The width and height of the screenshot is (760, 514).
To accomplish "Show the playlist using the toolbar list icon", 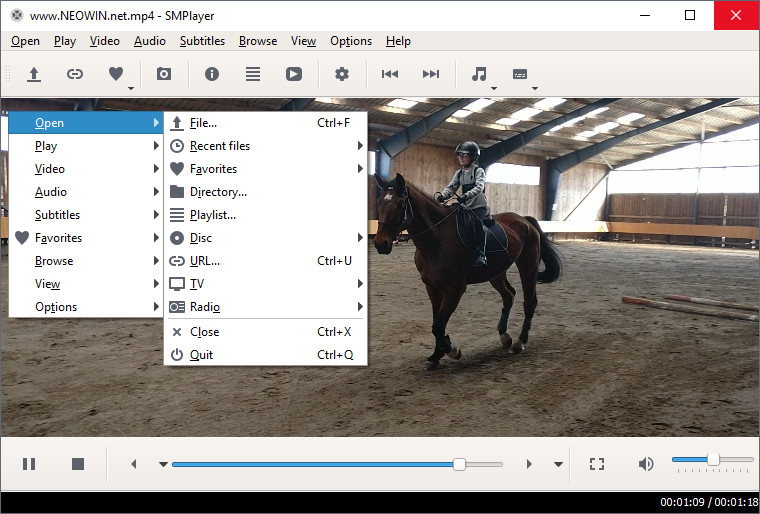I will point(253,74).
